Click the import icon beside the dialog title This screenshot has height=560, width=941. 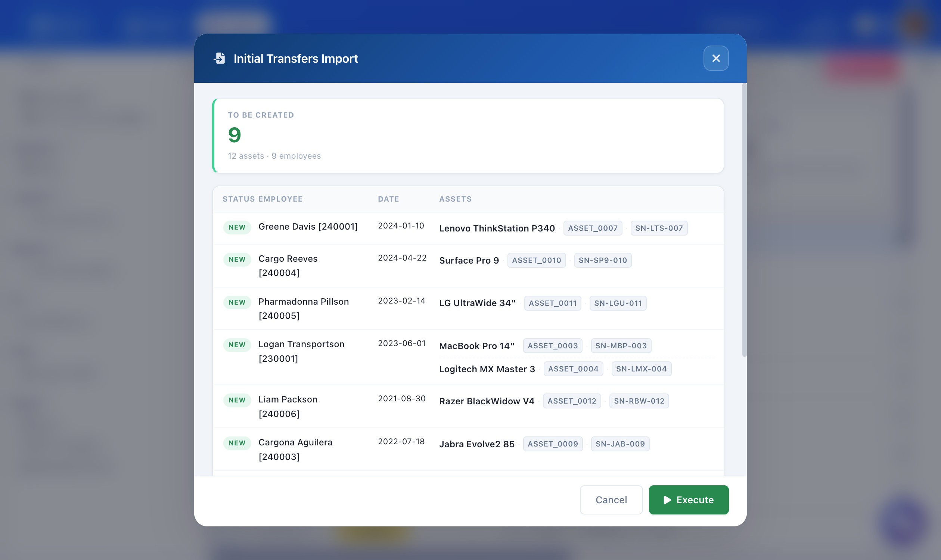point(219,58)
